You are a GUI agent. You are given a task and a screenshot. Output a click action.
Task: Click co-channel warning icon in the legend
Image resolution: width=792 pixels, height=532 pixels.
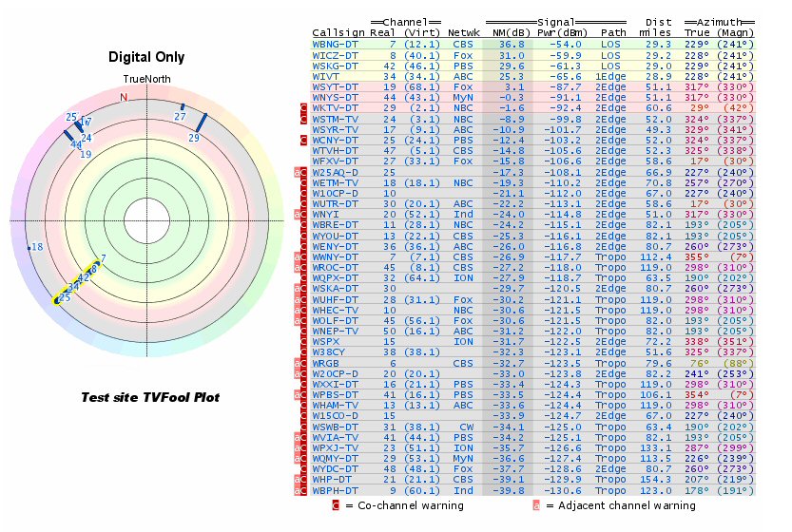[335, 505]
